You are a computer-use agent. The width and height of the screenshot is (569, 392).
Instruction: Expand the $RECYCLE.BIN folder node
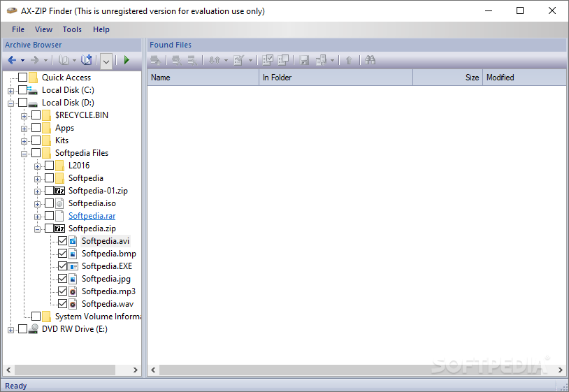[x=24, y=117]
